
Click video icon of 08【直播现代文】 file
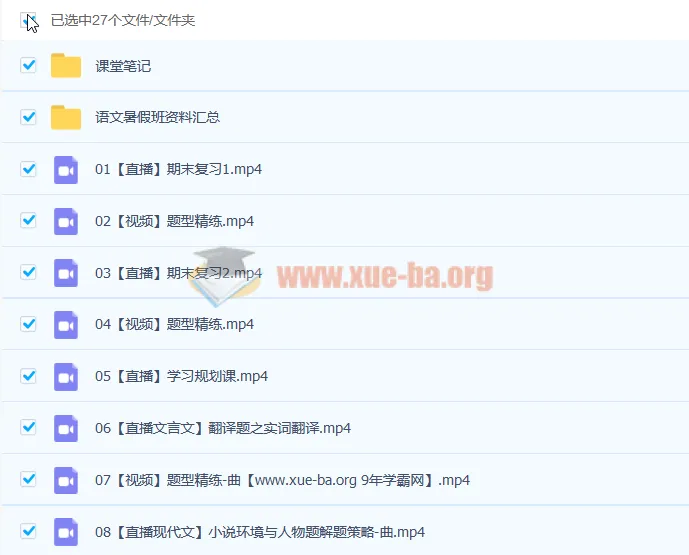tap(66, 532)
